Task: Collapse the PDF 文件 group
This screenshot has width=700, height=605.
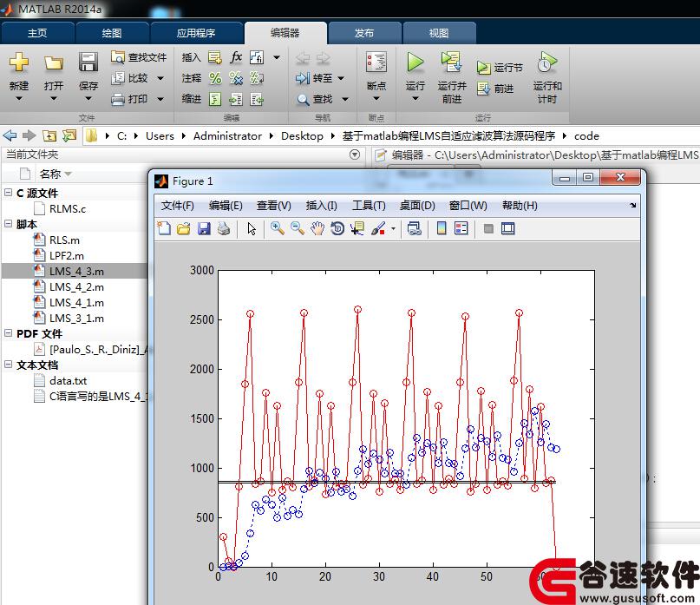Action: 8,333
